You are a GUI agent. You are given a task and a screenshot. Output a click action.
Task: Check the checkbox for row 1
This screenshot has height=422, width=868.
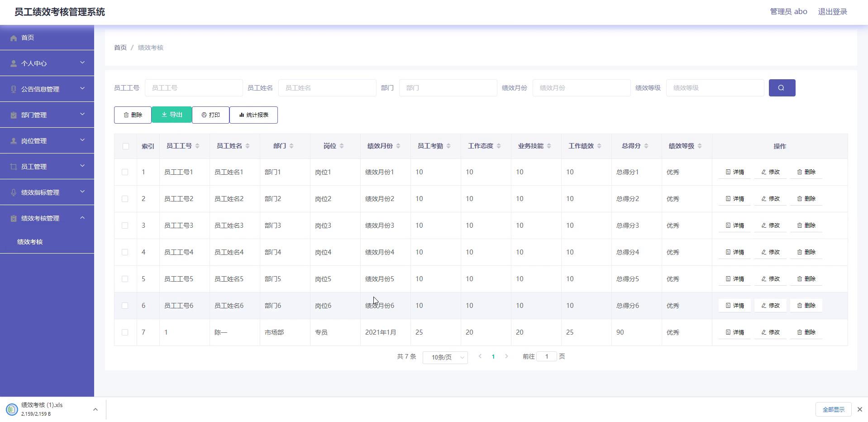(x=125, y=172)
